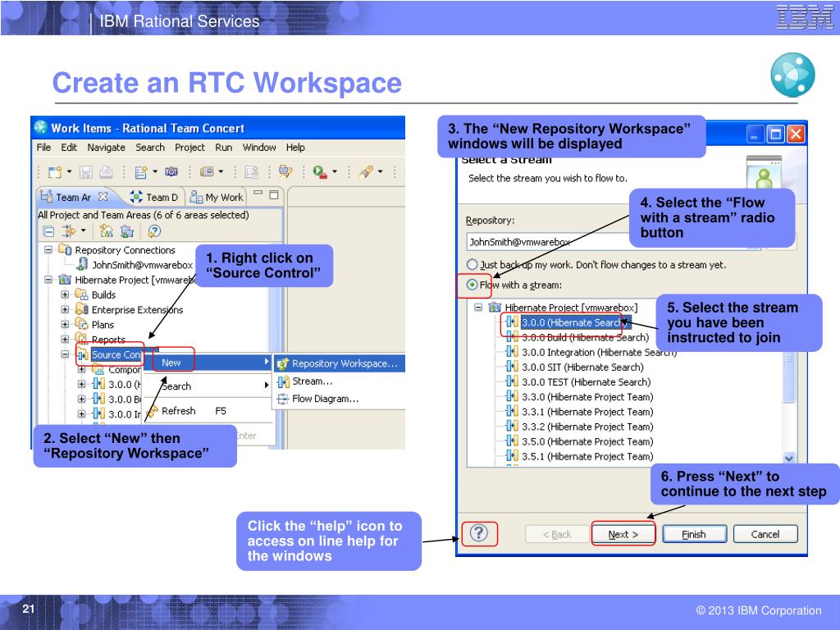This screenshot has height=630, width=840.
Task: Open the Navigate menu
Action: 106,148
